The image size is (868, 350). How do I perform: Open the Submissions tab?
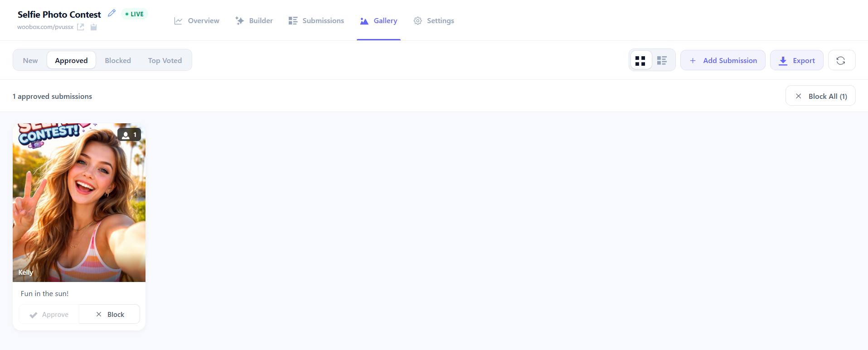316,21
